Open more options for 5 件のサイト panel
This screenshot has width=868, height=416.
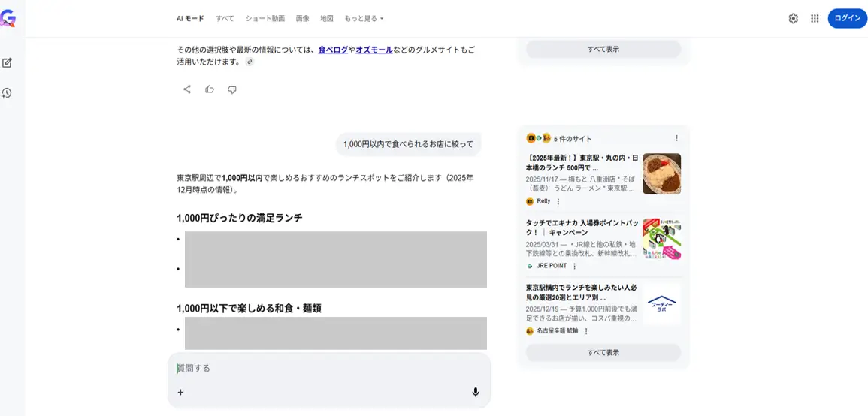[x=676, y=138]
